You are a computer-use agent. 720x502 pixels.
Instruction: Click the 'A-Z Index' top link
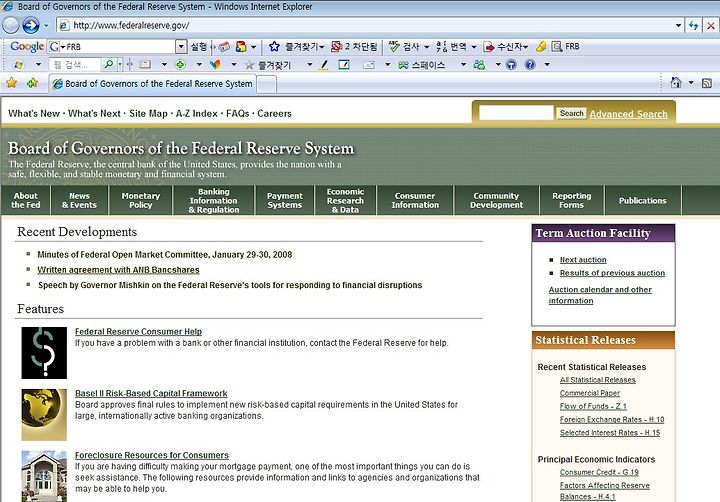(197, 113)
